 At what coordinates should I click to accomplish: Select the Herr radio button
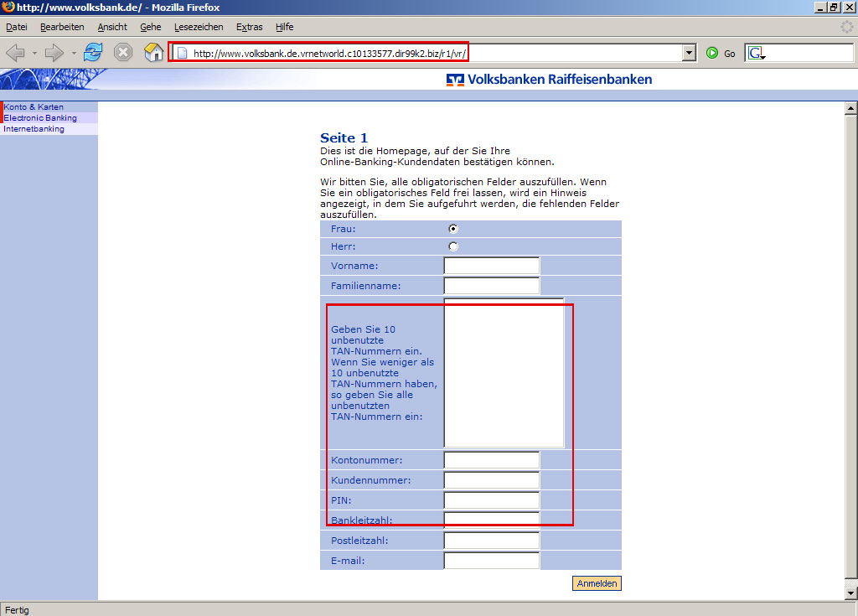tap(453, 246)
